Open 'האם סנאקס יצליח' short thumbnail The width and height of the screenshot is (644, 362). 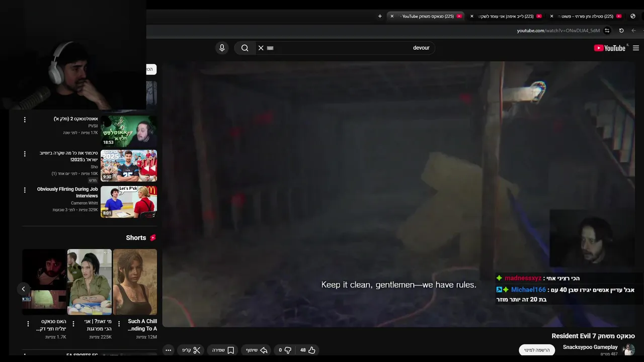click(44, 282)
